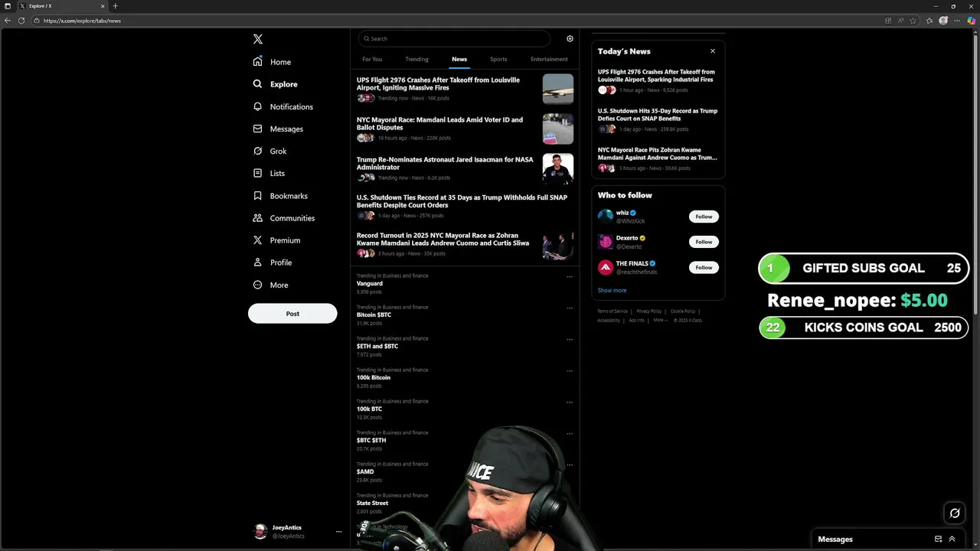Open Grok from the sidebar

[269, 151]
